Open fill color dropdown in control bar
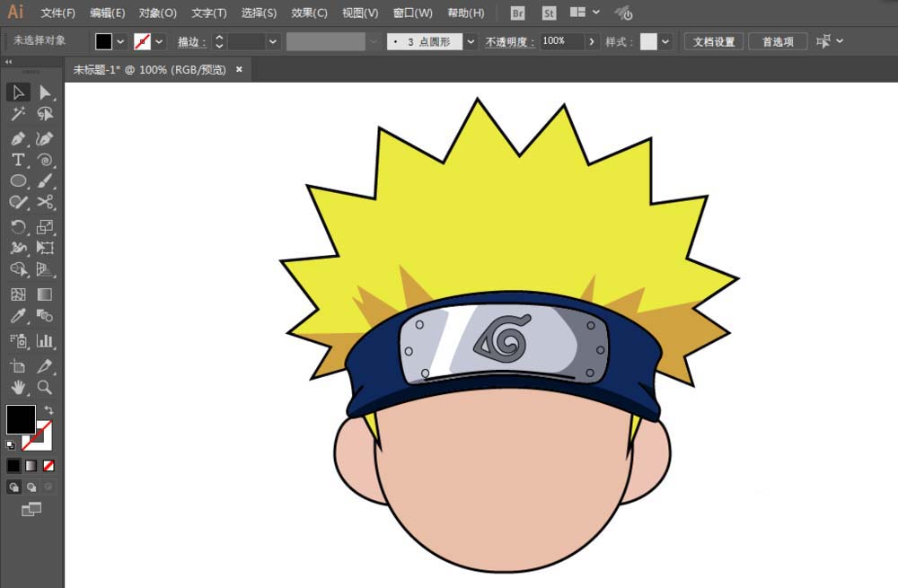Viewport: 898px width, 588px height. (x=120, y=41)
